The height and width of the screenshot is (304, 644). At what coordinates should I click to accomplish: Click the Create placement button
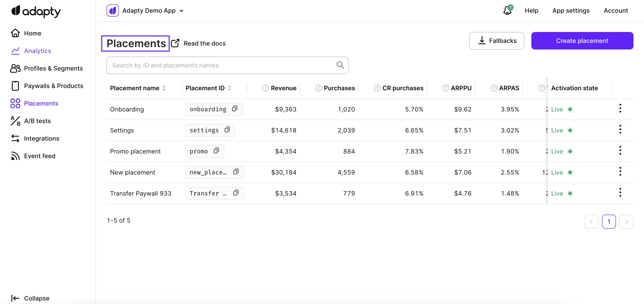[582, 41]
